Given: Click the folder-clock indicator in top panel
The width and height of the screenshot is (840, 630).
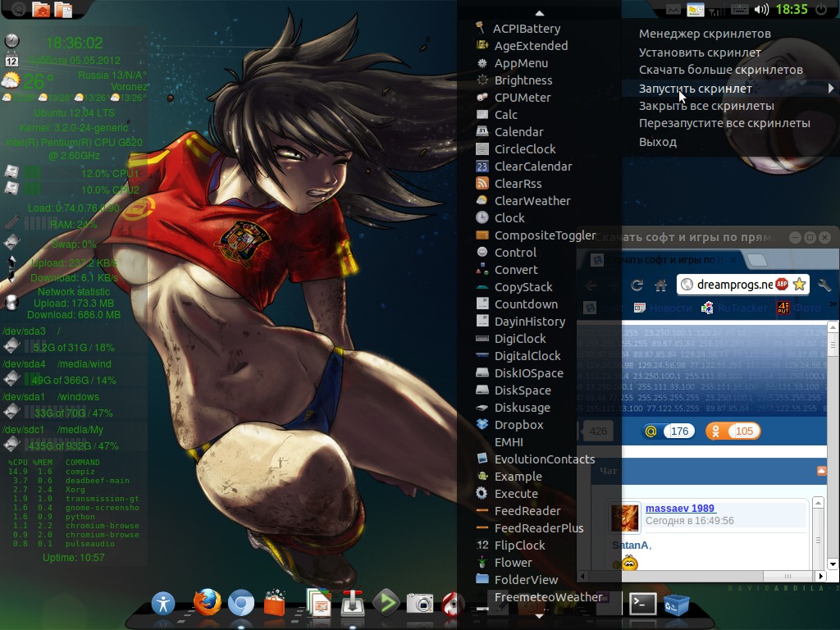Looking at the screenshot, I should click(696, 10).
